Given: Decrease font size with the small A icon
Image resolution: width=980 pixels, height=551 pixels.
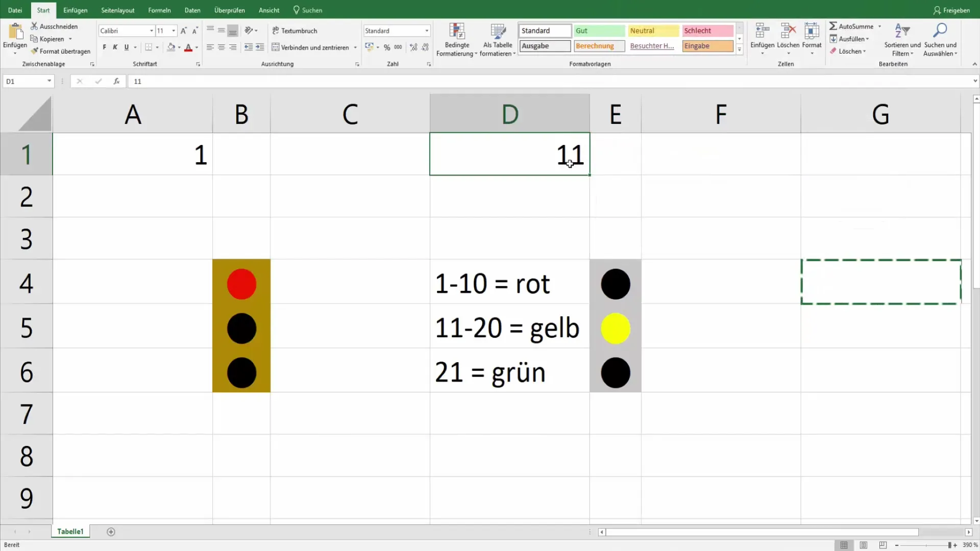Looking at the screenshot, I should (195, 31).
